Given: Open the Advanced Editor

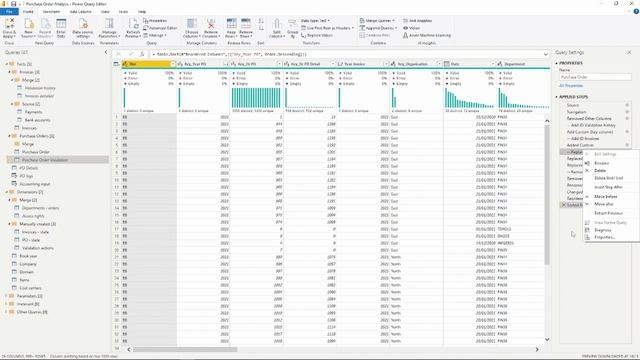Looking at the screenshot, I should tap(160, 28).
